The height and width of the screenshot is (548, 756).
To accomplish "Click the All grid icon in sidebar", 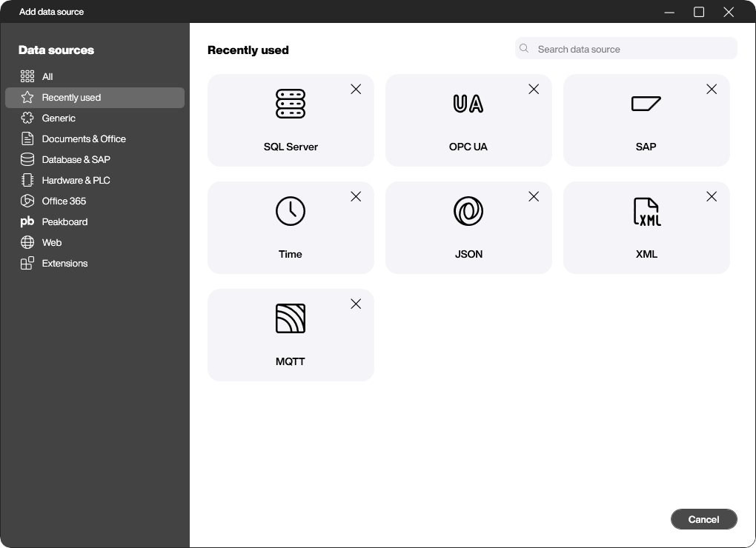I will [x=27, y=76].
